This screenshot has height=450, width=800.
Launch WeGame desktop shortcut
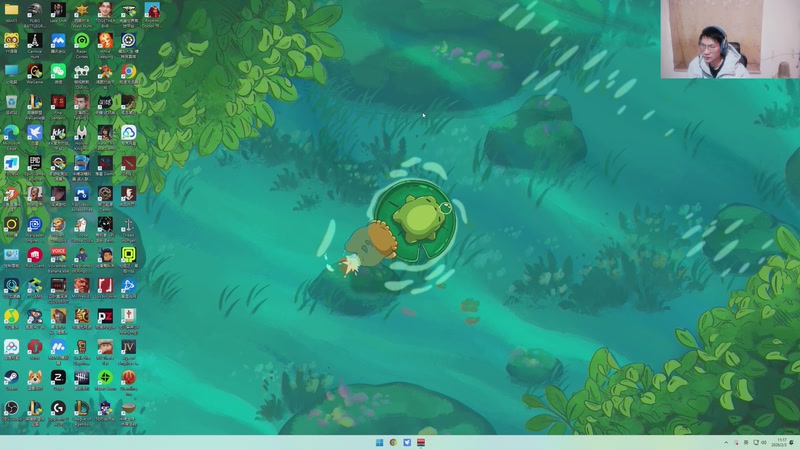[x=35, y=71]
